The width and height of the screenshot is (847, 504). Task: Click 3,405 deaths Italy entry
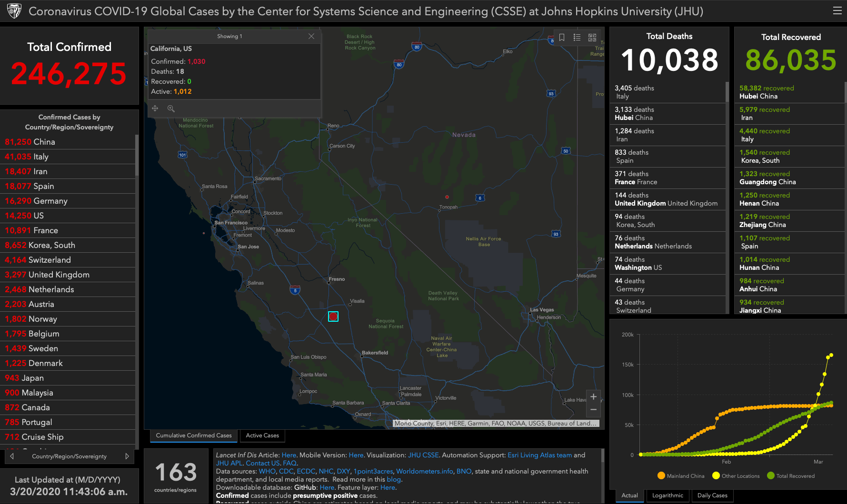click(x=668, y=92)
